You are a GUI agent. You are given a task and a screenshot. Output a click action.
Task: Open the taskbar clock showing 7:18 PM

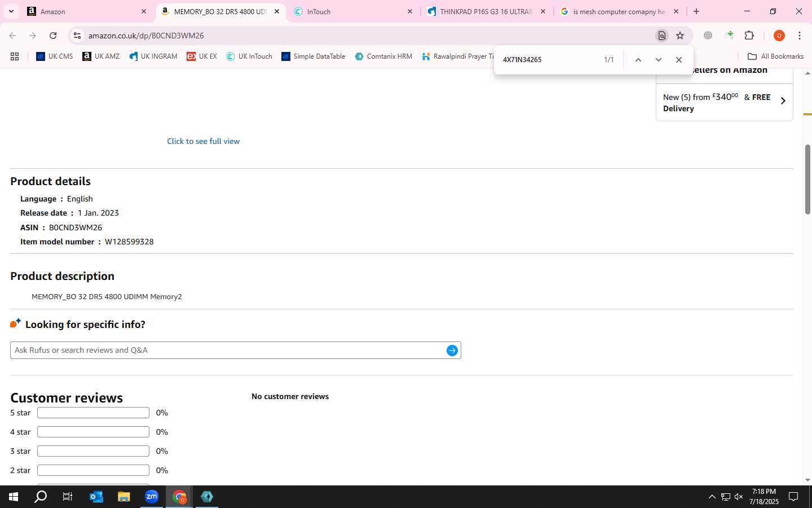point(764,497)
